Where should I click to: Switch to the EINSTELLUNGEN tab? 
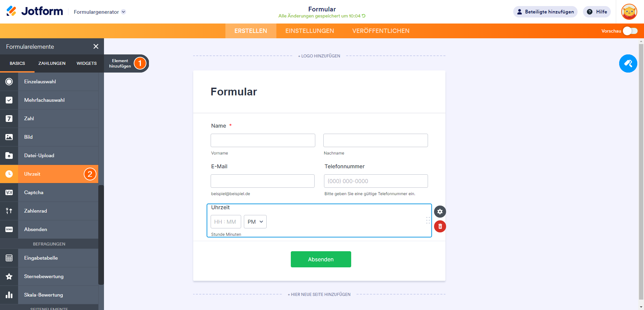[310, 31]
